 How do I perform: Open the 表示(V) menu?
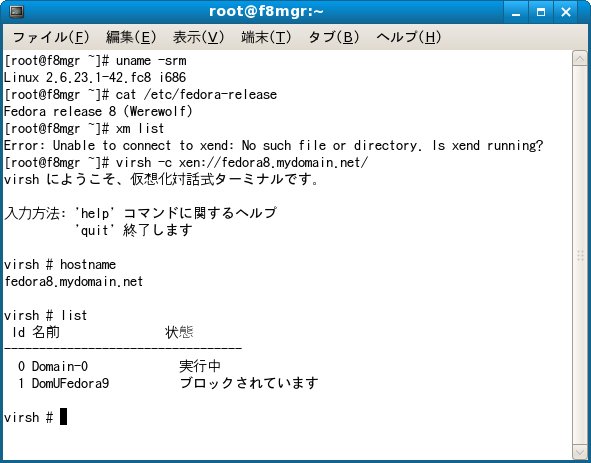coord(198,37)
